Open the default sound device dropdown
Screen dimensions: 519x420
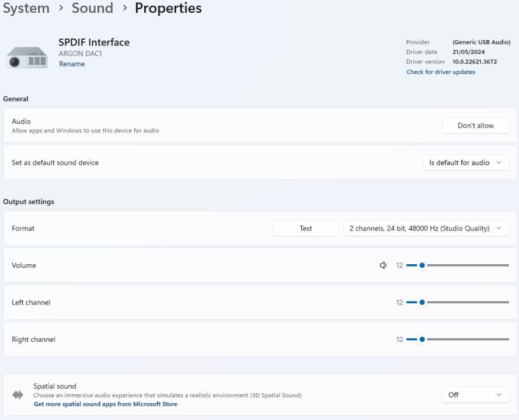point(465,163)
